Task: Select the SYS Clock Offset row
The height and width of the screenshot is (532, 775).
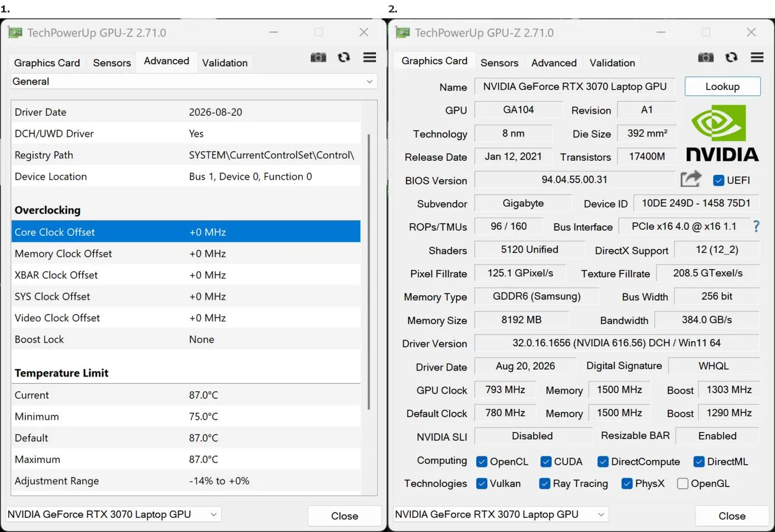Action: (x=186, y=296)
